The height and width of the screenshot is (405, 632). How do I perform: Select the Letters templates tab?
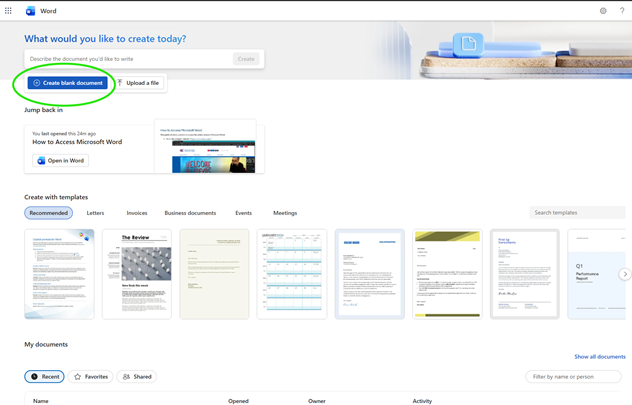(x=95, y=213)
